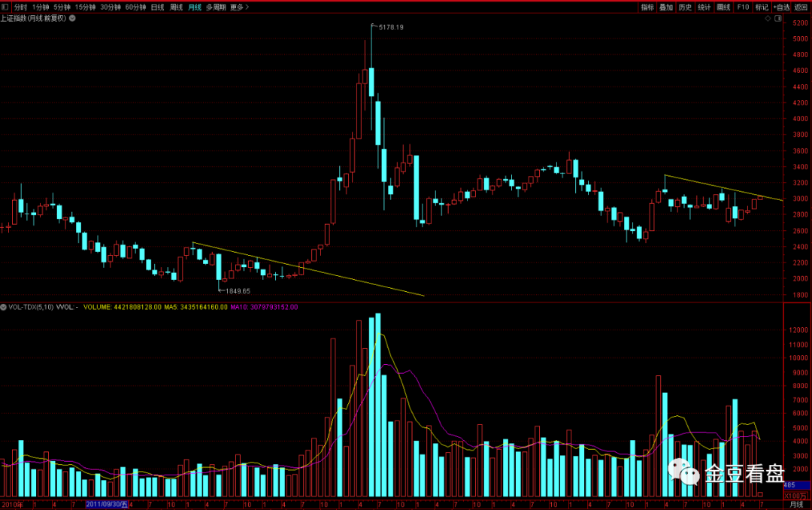Toggle the right side panel icon
Image resolution: width=812 pixels, height=510 pixels.
(x=778, y=19)
